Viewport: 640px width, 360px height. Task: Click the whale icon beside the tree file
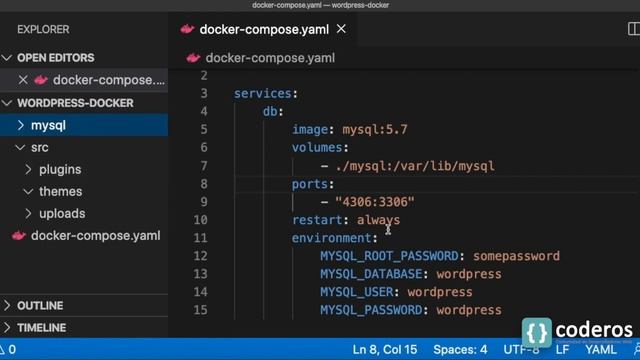(19, 236)
